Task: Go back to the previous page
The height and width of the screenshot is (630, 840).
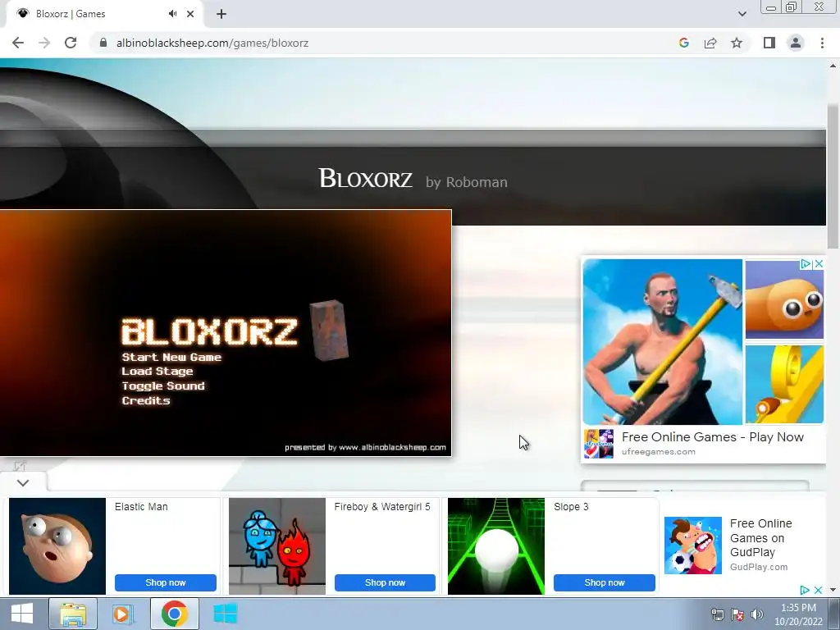Action: (18, 43)
